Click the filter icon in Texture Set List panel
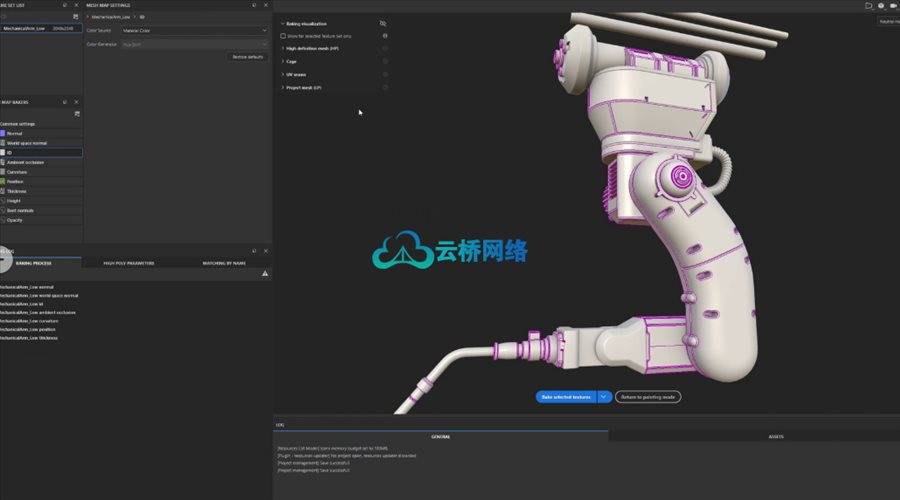The height and width of the screenshot is (500, 900). pyautogui.click(x=77, y=17)
